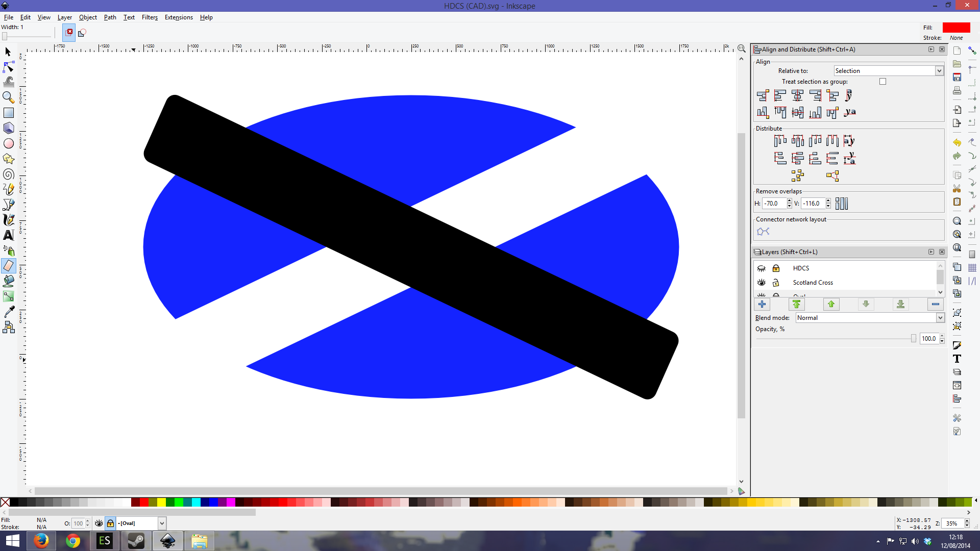Open the Path menu

tap(110, 17)
